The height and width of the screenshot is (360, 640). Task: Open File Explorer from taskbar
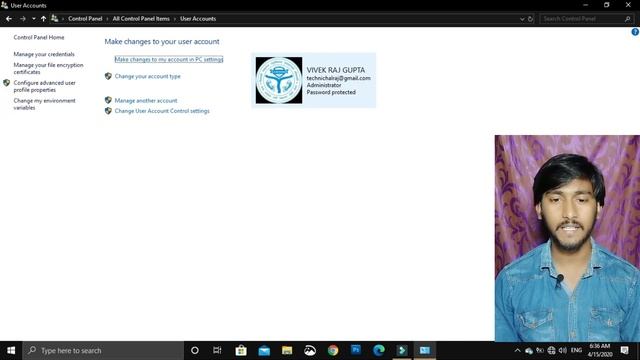[287, 351]
